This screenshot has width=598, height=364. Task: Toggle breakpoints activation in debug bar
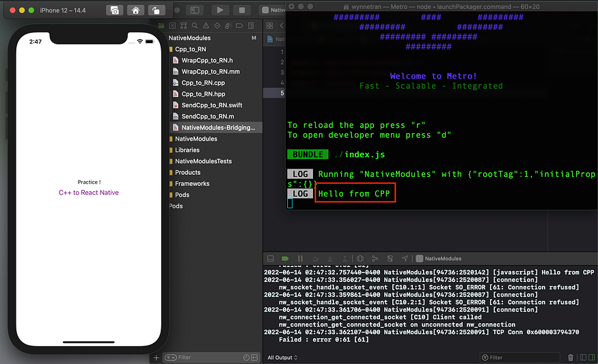coord(285,258)
